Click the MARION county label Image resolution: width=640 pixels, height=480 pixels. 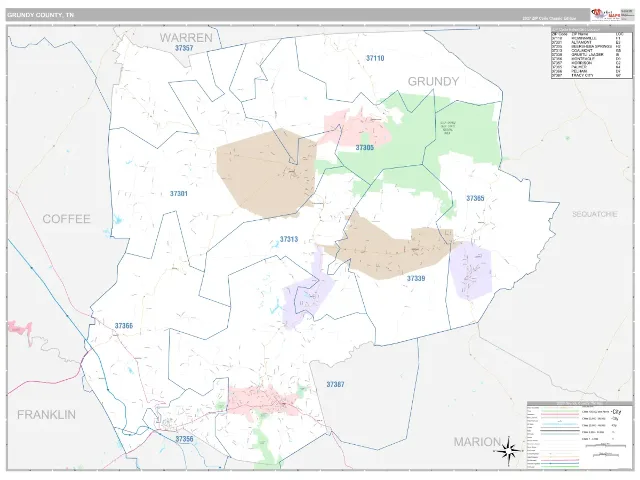pyautogui.click(x=477, y=442)
